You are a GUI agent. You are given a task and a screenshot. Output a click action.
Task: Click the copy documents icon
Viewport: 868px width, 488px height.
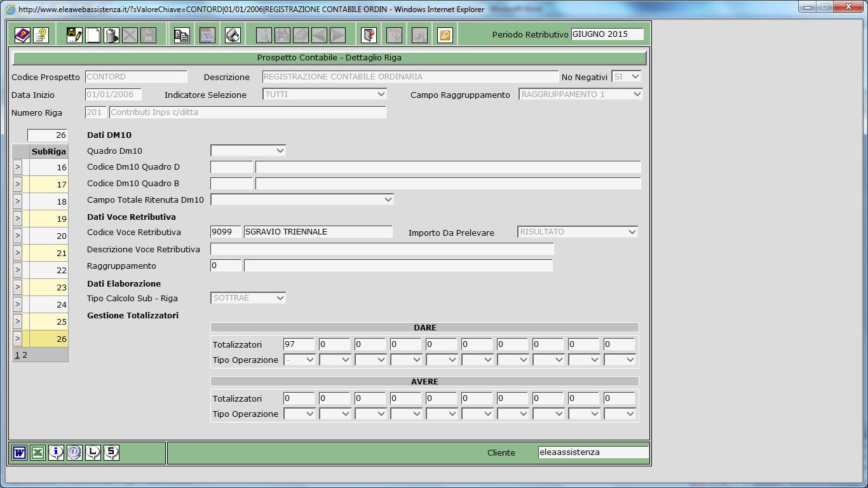pos(182,35)
